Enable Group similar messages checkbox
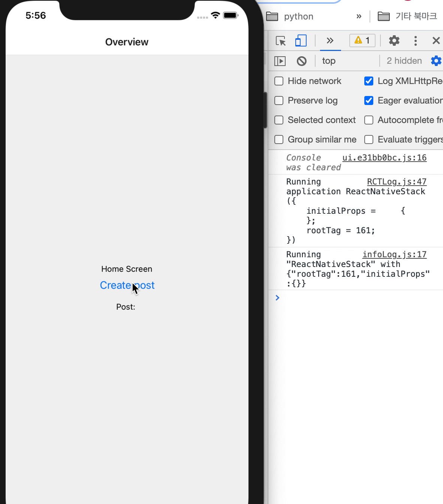443x504 pixels. coord(279,139)
